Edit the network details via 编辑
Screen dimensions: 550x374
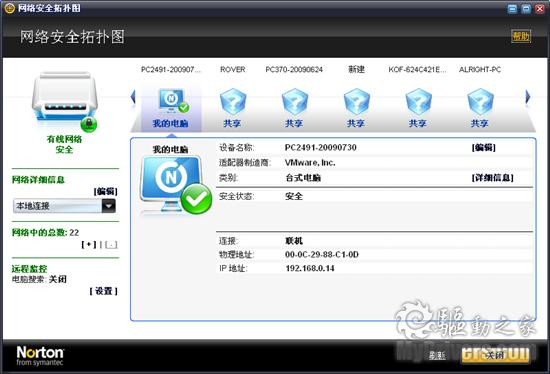[106, 191]
